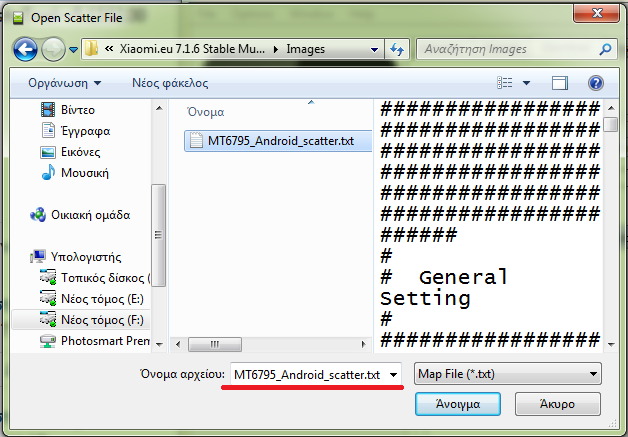Select Μουσική in the navigation pane
This screenshot has width=628, height=437.
74,173
